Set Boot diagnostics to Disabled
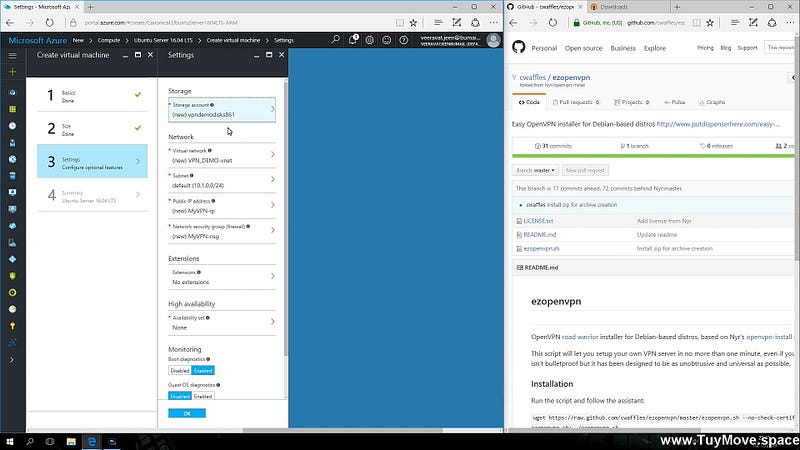The height and width of the screenshot is (450, 800). click(180, 370)
